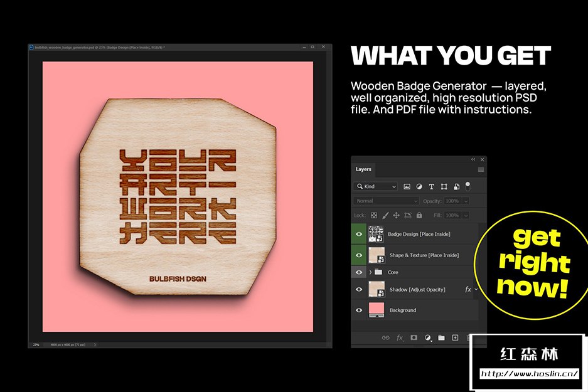
Task: Click Shadow layer thumbnail
Action: (x=377, y=289)
